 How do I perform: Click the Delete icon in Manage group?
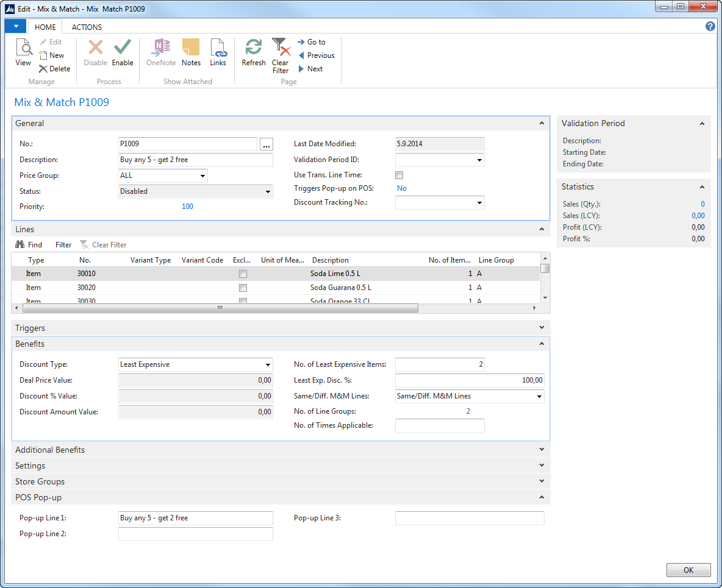54,69
